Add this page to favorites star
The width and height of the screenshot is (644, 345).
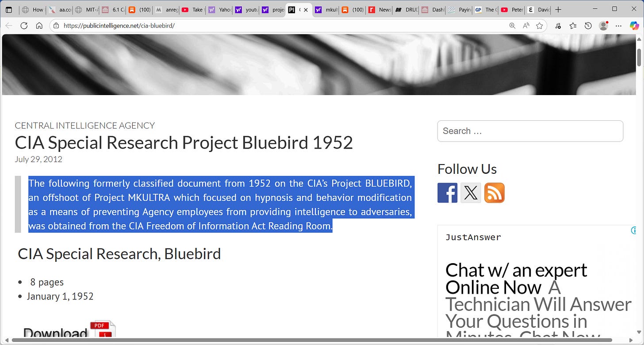coord(539,26)
